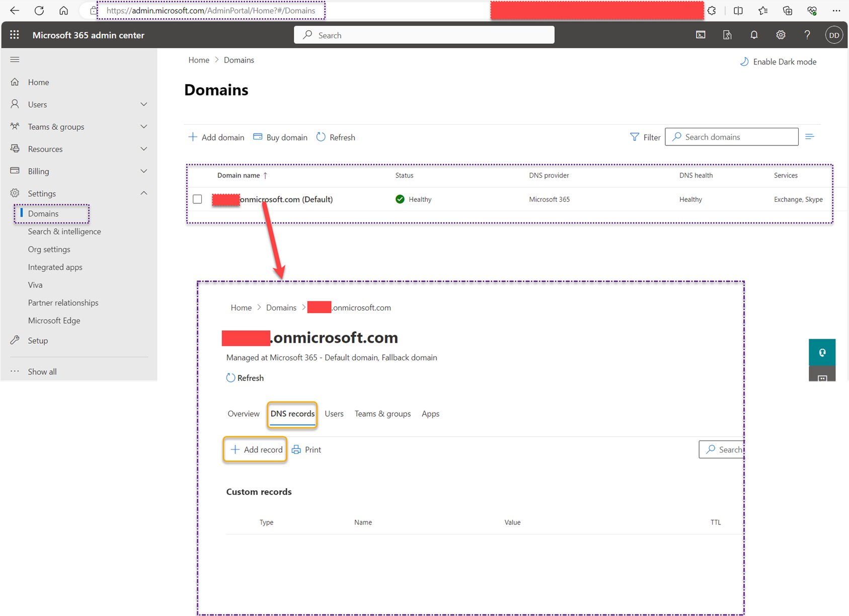Open Partner relationships
The width and height of the screenshot is (849, 616).
click(x=63, y=302)
